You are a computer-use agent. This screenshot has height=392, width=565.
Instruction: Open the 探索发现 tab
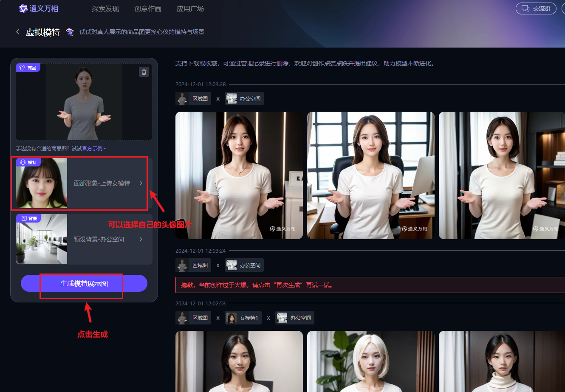coord(105,8)
